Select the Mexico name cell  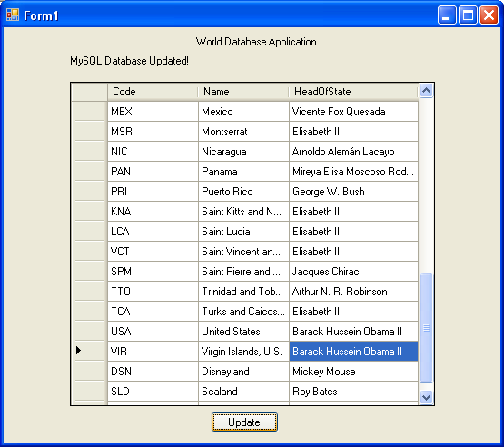(243, 112)
